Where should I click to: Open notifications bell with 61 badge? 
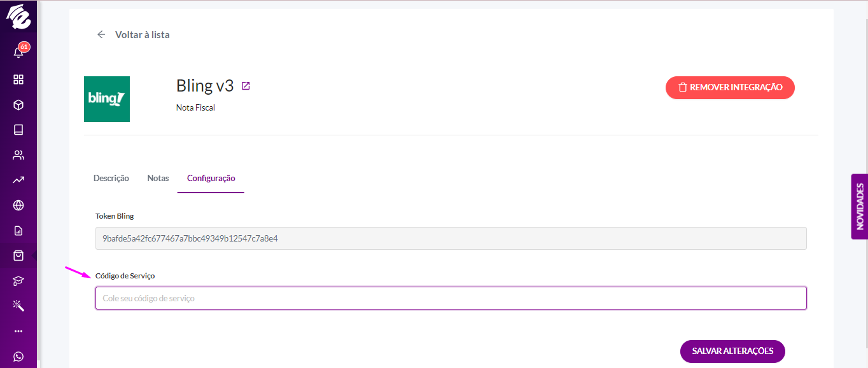coord(19,52)
